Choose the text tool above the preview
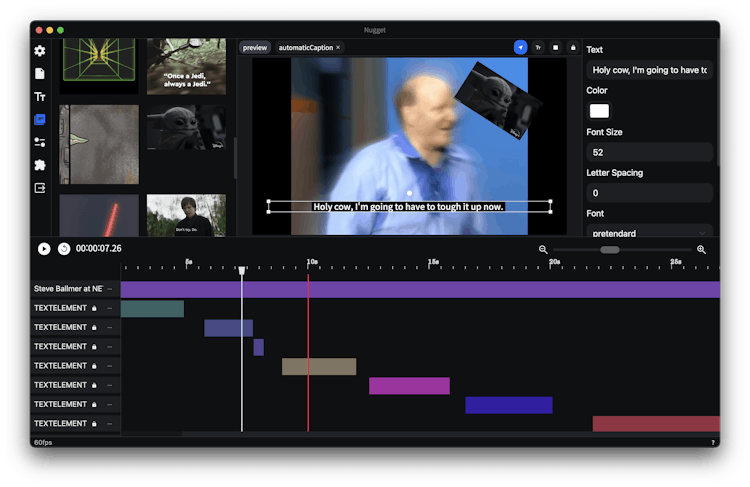Viewport: 750px width, 487px height. [x=538, y=47]
